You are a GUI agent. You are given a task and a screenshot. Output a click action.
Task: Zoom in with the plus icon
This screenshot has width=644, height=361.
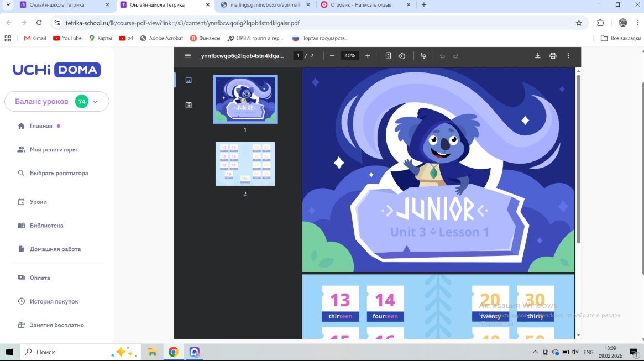click(x=368, y=56)
